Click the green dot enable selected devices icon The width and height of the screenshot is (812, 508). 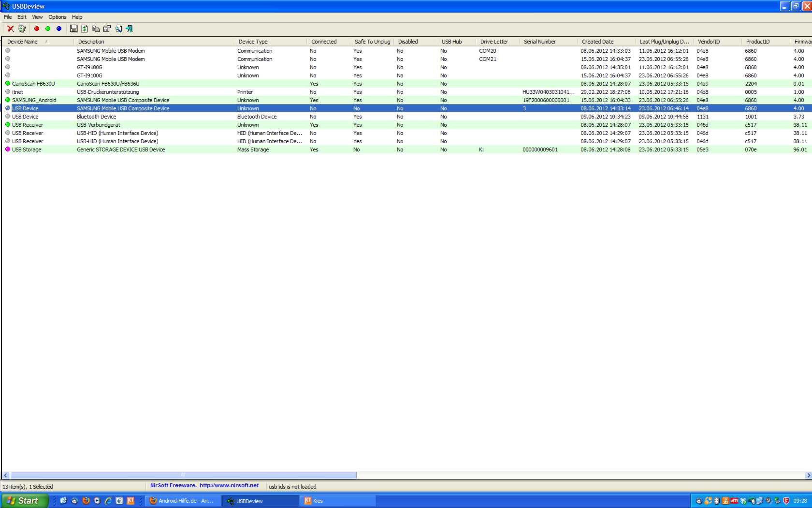pos(48,29)
